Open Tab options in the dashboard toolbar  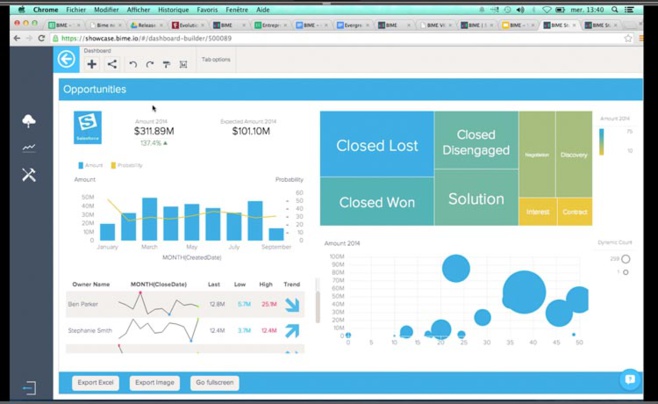tap(216, 60)
